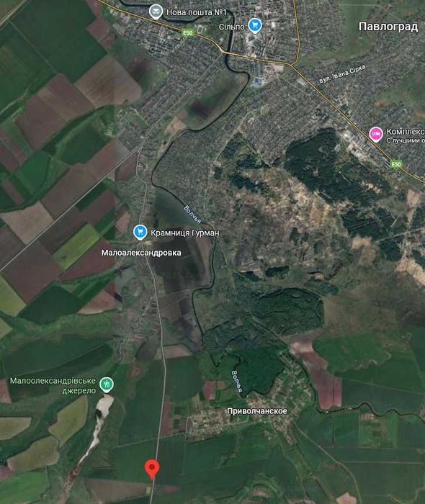Screen dimensions: 425x504
Task: Open the Приволчанское village label
Action: [x=257, y=411]
